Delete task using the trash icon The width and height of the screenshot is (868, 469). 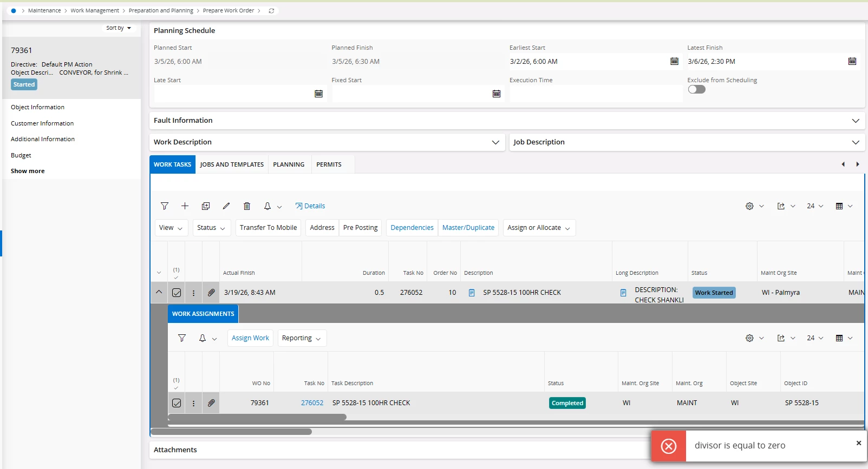coord(247,206)
